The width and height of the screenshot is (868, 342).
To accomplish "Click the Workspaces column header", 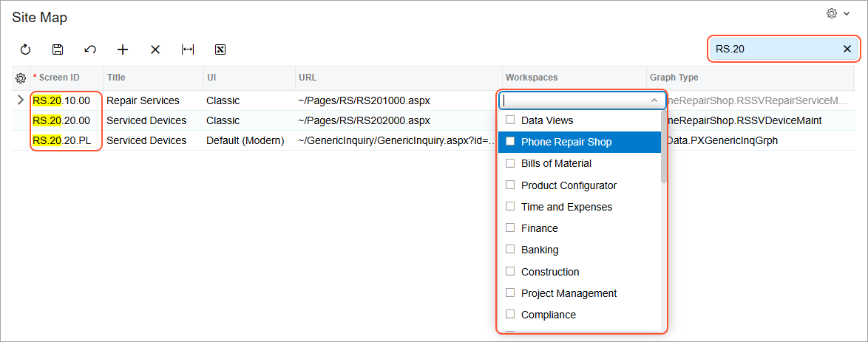I will (531, 78).
